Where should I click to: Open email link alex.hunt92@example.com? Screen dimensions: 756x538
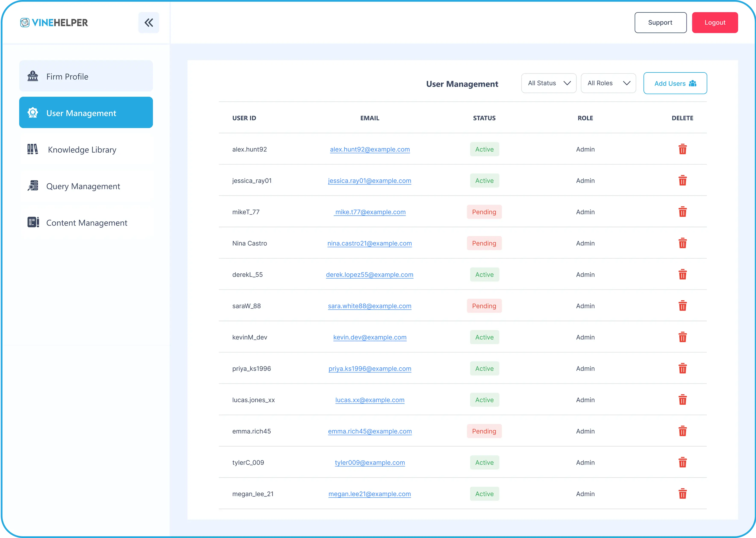click(x=370, y=149)
